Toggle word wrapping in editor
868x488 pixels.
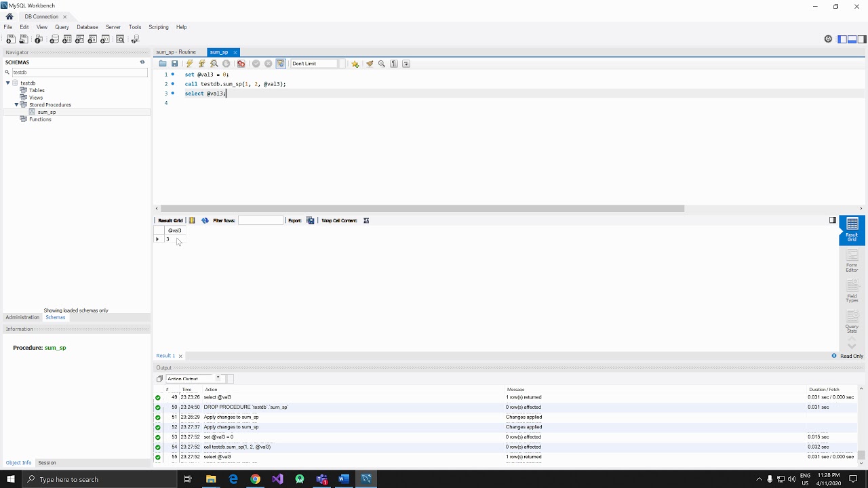[406, 64]
